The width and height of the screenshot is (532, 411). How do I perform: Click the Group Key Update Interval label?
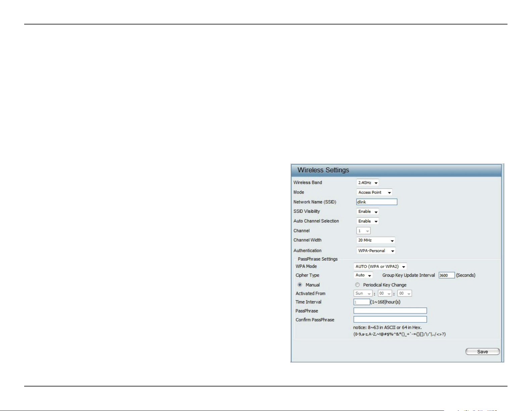[408, 275]
